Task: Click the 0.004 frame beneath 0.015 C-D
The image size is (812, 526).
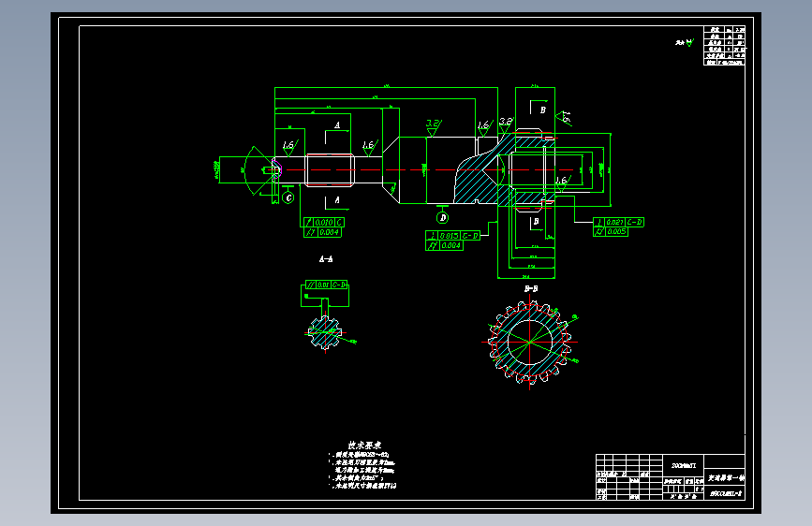Action: [x=444, y=245]
